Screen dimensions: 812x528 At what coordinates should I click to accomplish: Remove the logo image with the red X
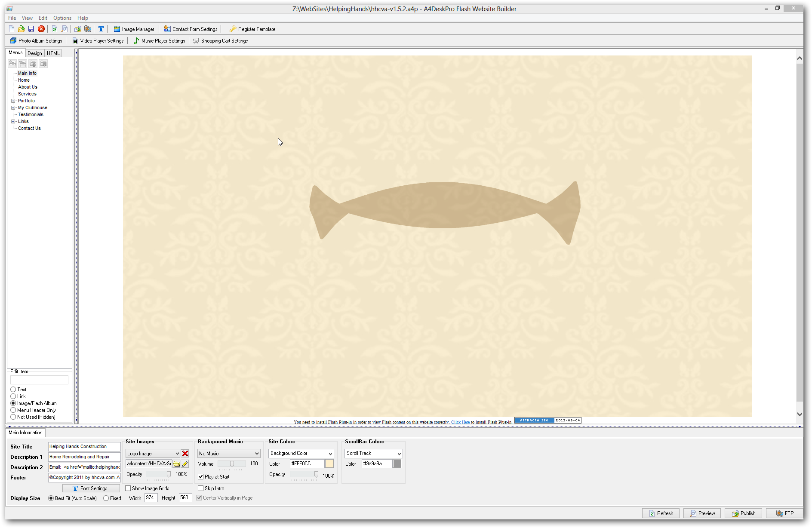point(185,454)
